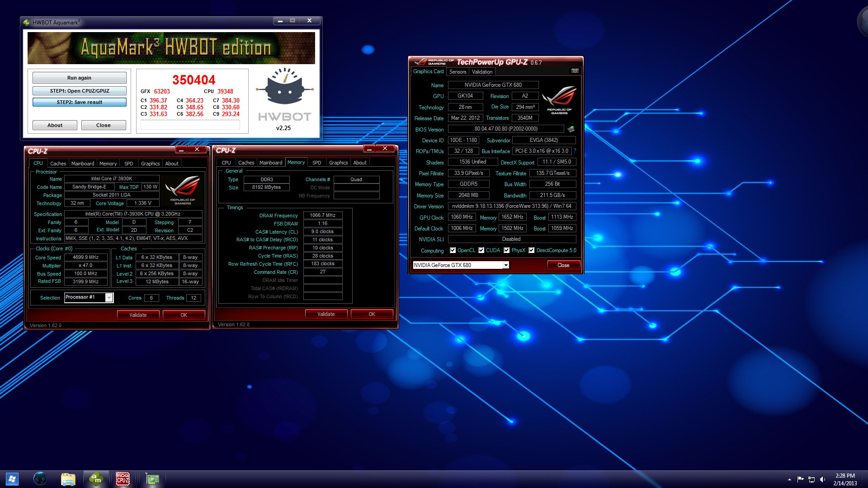868x488 pixels.
Task: Click the Core Voltage value 1.336 V
Action: (x=143, y=203)
